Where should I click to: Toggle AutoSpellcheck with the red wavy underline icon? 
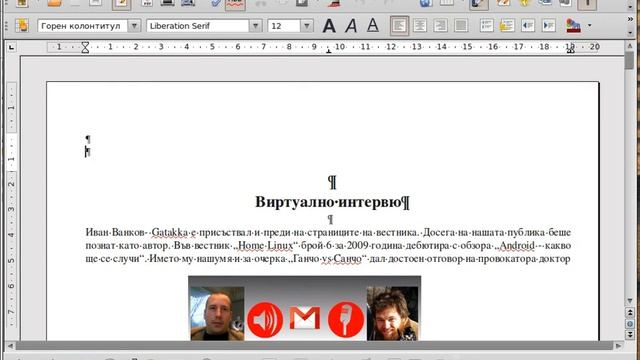236,4
